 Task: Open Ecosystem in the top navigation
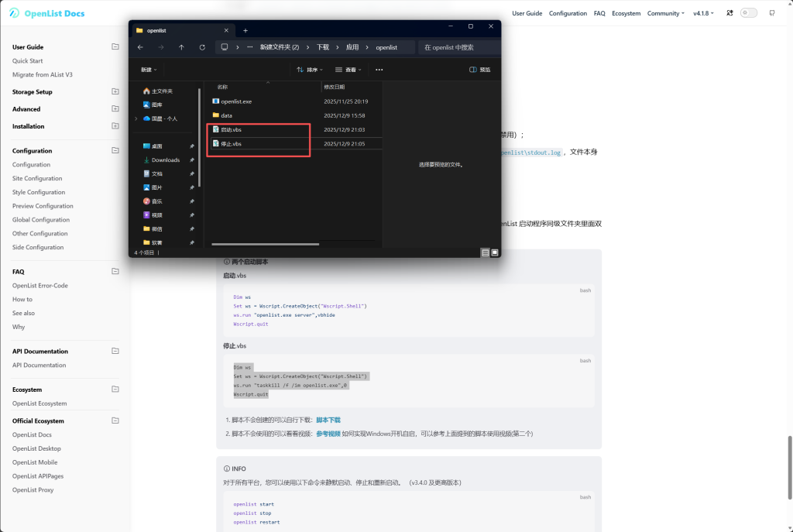(x=626, y=13)
